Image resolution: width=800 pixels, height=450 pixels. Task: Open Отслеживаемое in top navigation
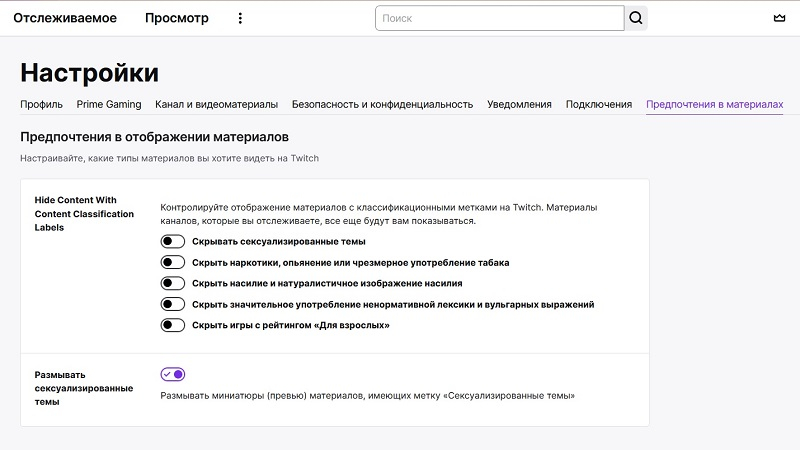[x=65, y=18]
